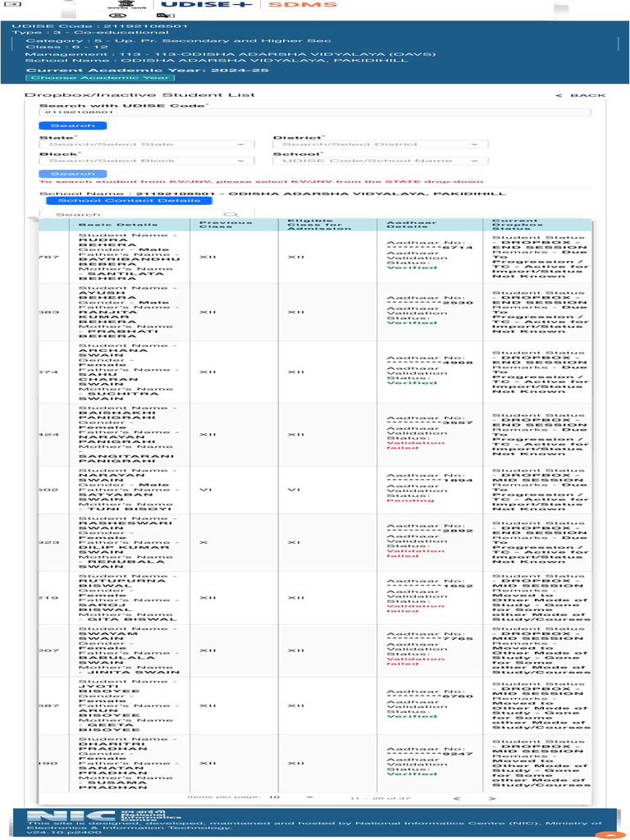Select the student row for RUTUPURNA BISWAL
Viewport: 630px width, 840px height.
[315, 598]
